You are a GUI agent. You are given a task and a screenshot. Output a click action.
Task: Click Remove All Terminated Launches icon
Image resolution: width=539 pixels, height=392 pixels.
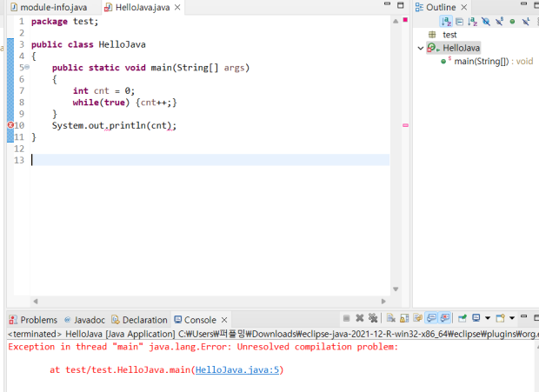point(373,319)
